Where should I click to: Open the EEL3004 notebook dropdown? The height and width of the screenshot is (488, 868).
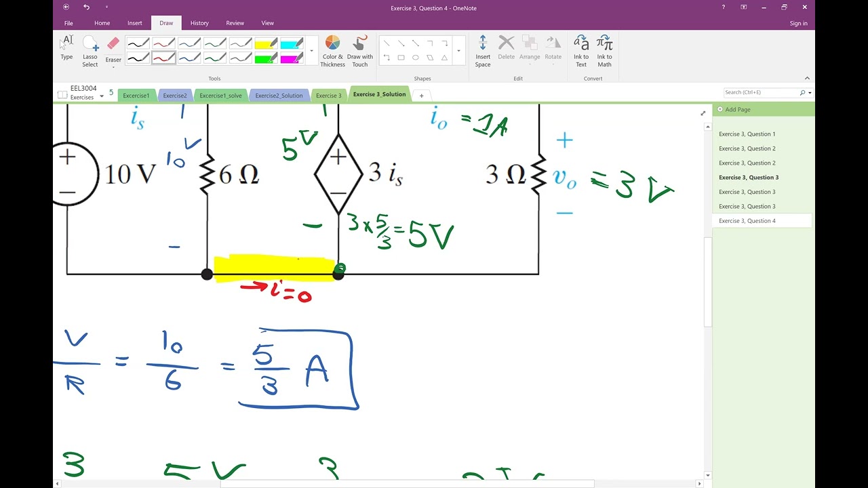click(x=102, y=96)
